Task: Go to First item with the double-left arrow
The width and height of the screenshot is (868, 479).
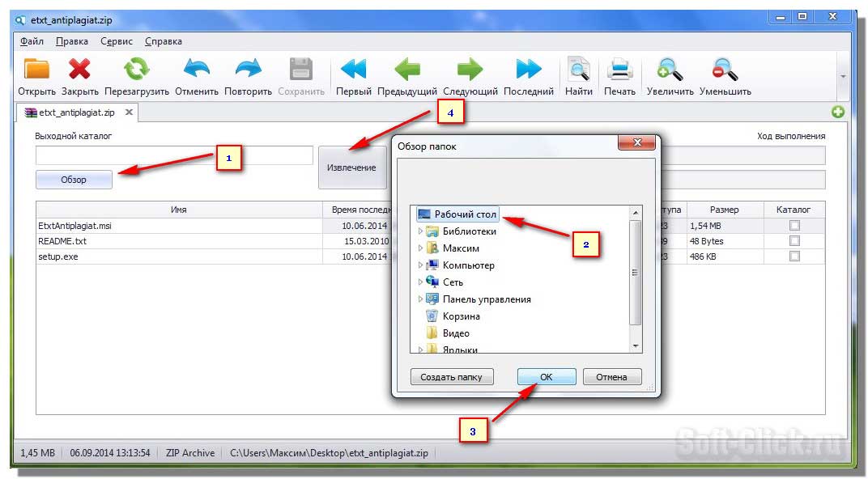Action: coord(353,70)
